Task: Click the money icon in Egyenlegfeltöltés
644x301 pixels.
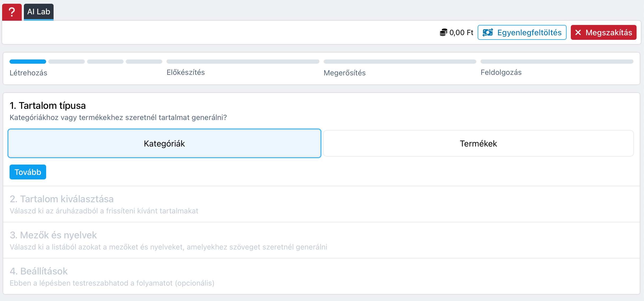Action: (x=488, y=33)
